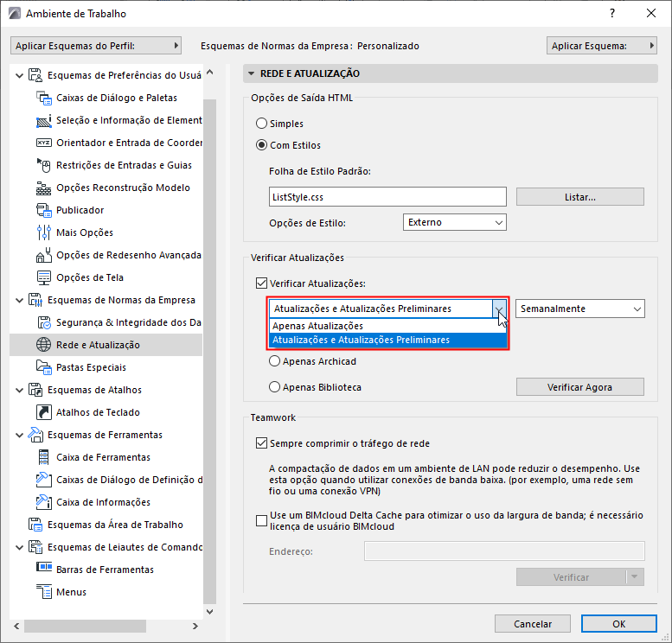Click the Restrições de Entradas e Guias icon

click(x=44, y=165)
